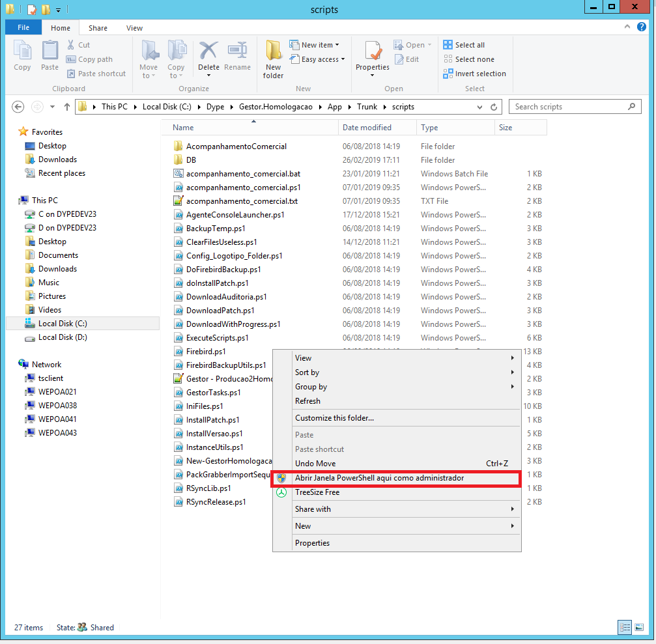
Task: Sort by the Name column header
Action: [x=250, y=128]
